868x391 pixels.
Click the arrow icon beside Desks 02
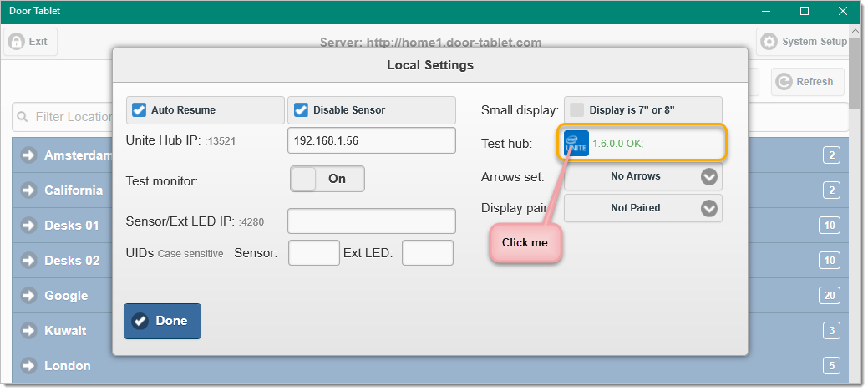click(28, 261)
